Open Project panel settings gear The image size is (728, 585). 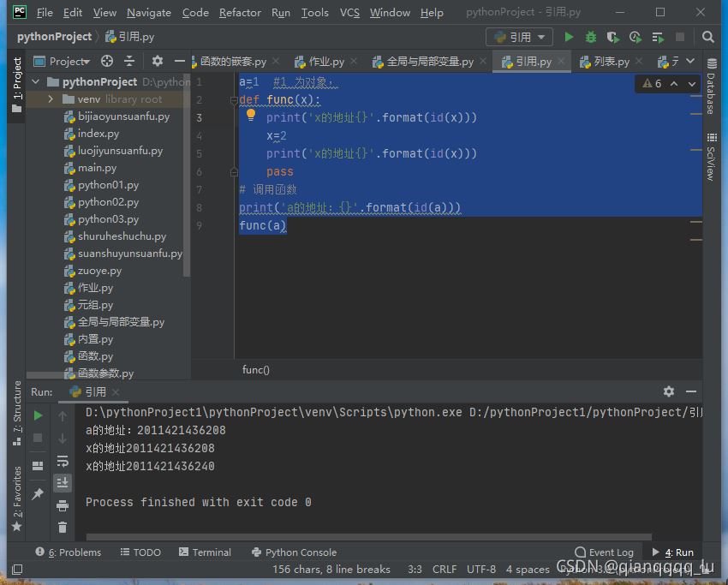click(157, 61)
